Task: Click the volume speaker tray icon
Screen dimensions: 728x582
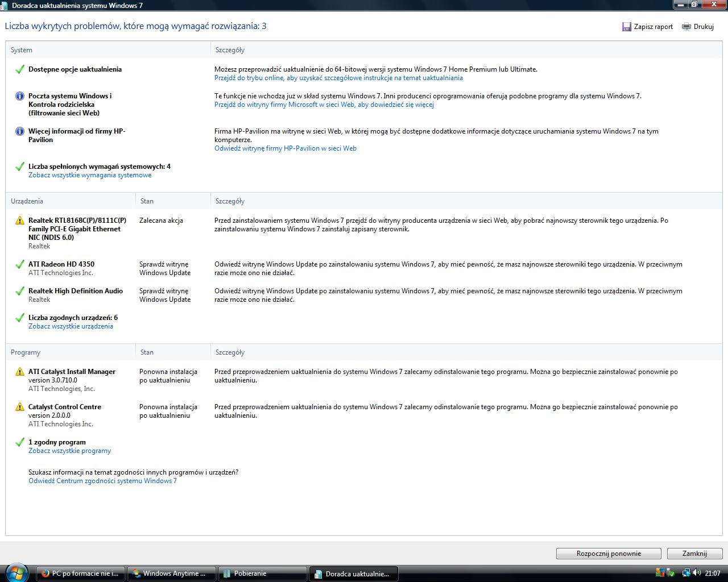Action: pyautogui.click(x=697, y=573)
